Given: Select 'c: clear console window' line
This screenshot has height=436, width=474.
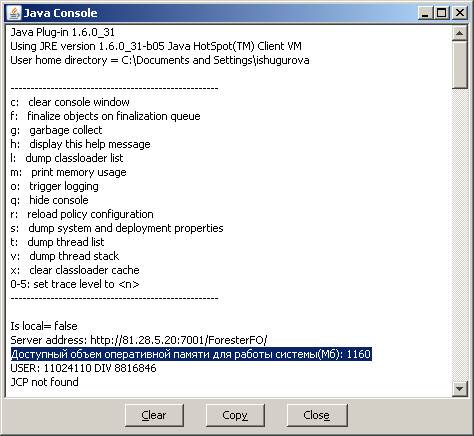Looking at the screenshot, I should [x=70, y=102].
